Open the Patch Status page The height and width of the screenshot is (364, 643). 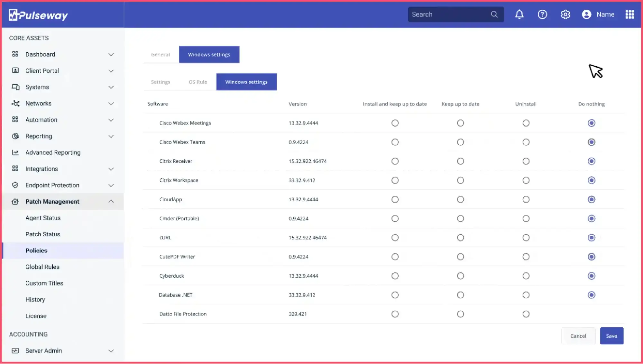coord(43,234)
